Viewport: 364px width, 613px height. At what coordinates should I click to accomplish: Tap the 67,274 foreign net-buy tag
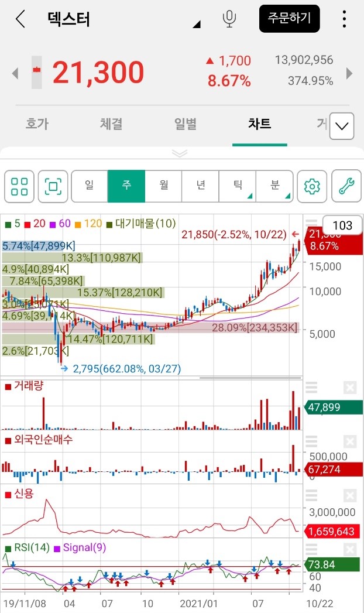click(333, 470)
